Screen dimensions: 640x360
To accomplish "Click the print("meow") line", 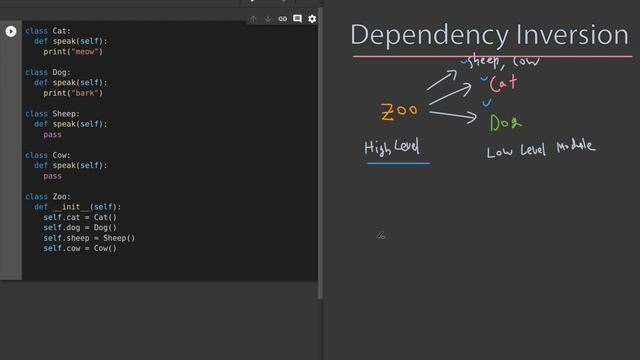I will (x=73, y=52).
